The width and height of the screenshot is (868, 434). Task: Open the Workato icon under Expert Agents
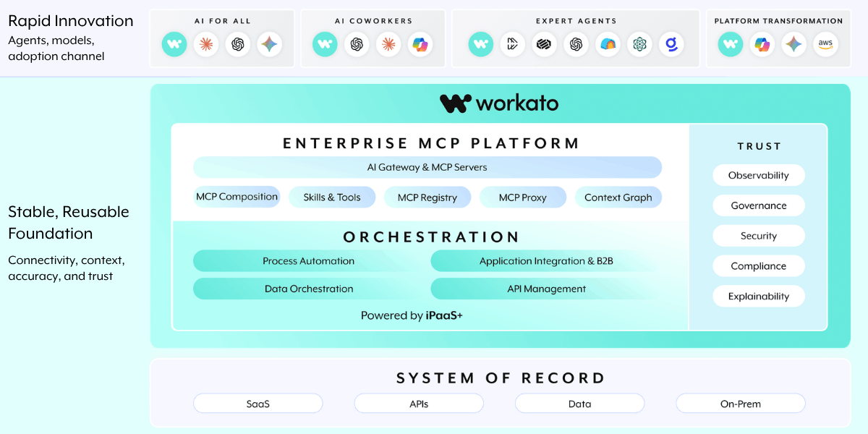pyautogui.click(x=481, y=45)
